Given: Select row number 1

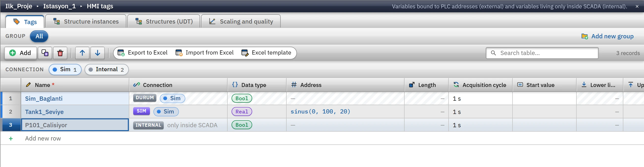Looking at the screenshot, I should click(x=11, y=98).
